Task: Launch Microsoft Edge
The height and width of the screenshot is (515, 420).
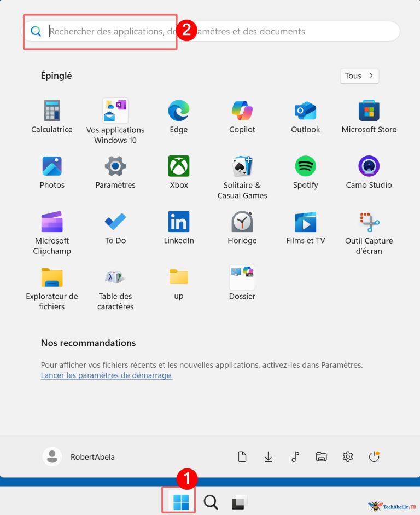Action: [x=179, y=117]
